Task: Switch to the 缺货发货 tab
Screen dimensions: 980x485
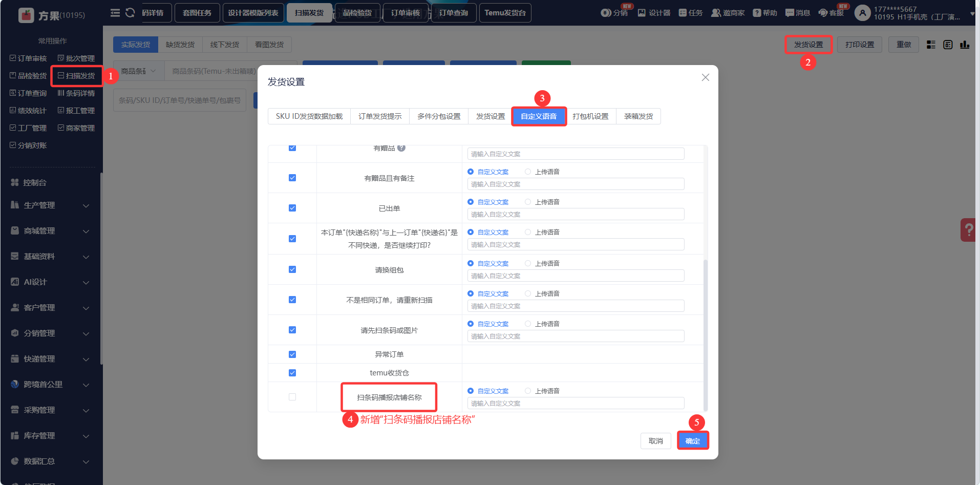Action: (180, 45)
